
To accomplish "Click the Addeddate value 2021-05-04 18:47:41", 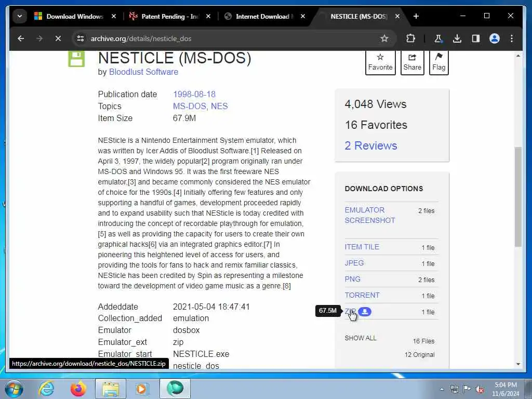I will 211,307.
